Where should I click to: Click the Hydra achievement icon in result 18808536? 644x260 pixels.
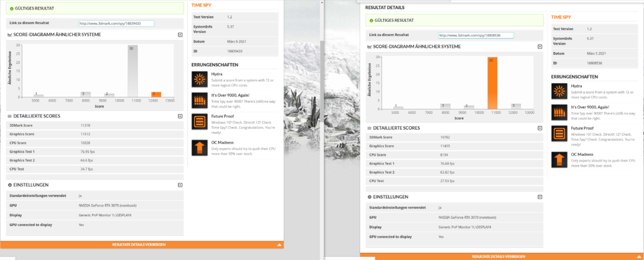click(x=559, y=91)
